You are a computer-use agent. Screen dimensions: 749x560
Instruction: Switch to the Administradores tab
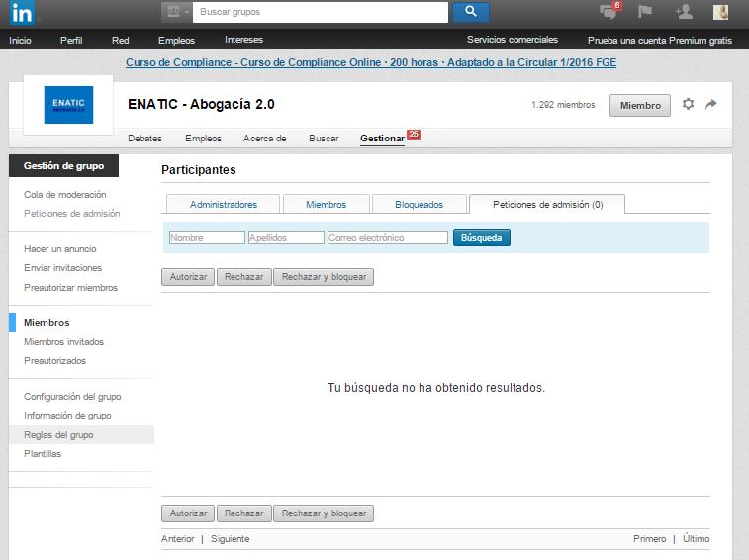[x=223, y=204]
